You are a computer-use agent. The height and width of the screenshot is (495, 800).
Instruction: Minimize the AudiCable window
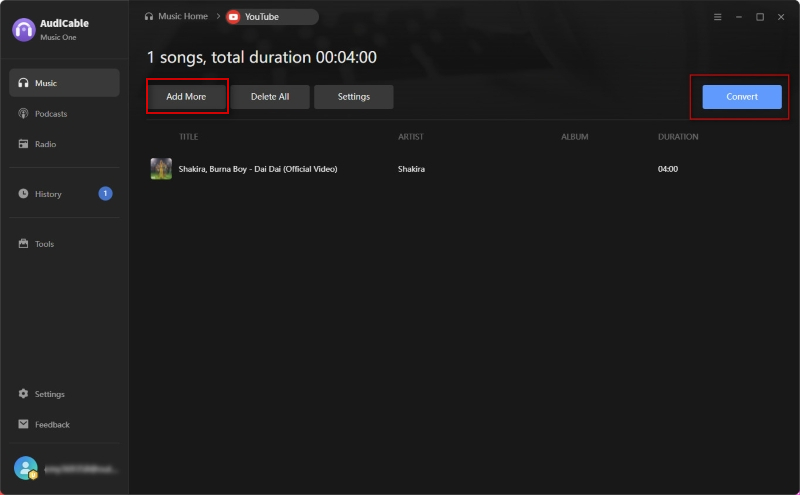[738, 17]
